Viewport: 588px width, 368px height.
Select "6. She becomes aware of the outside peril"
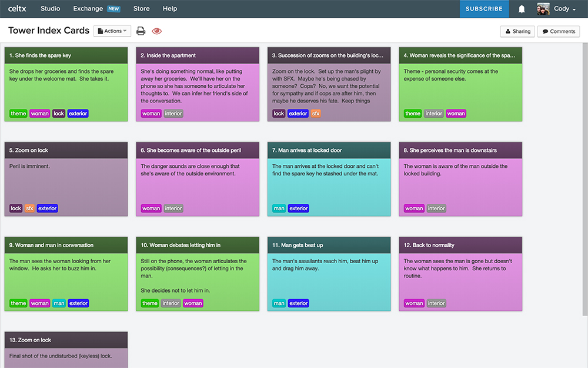tap(198, 150)
